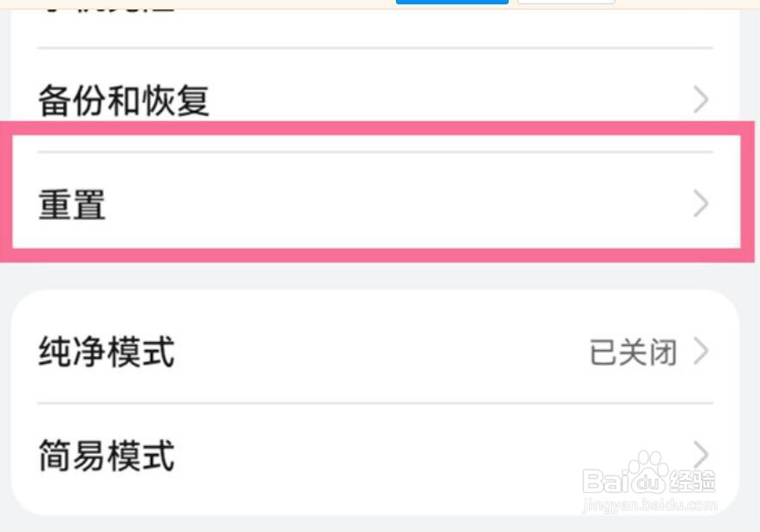
Task: Open 纯净模式 settings
Action: tap(107, 352)
